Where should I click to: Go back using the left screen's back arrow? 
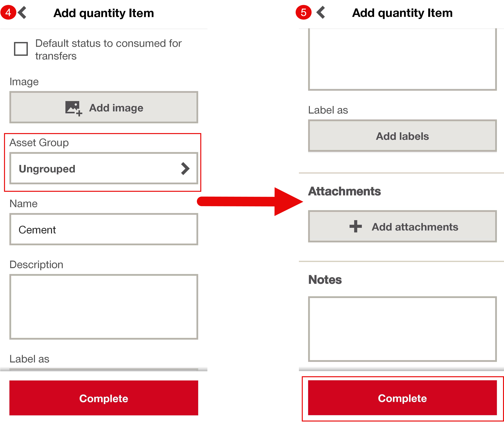coord(22,12)
